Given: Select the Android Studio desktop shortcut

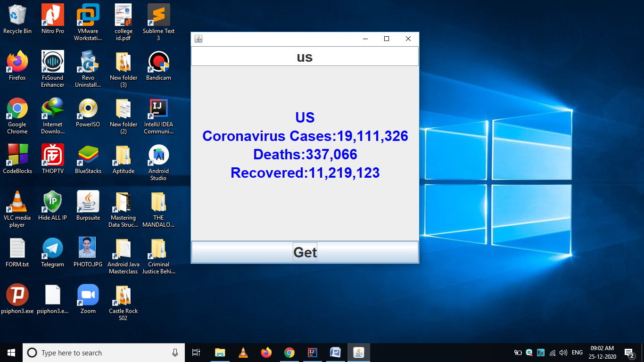Looking at the screenshot, I should [x=159, y=163].
